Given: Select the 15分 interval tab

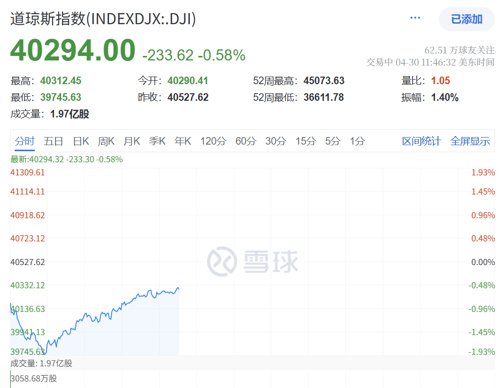Looking at the screenshot, I should pos(306,141).
